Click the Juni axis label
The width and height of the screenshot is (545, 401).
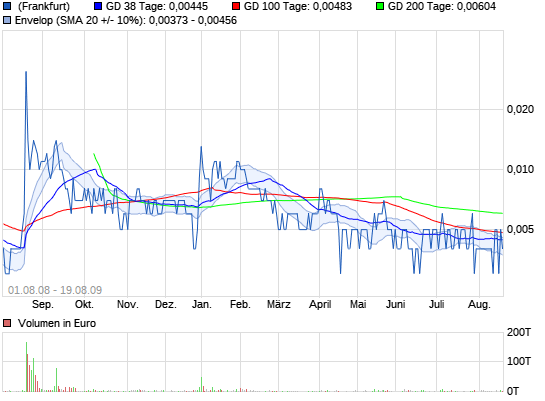coord(396,304)
